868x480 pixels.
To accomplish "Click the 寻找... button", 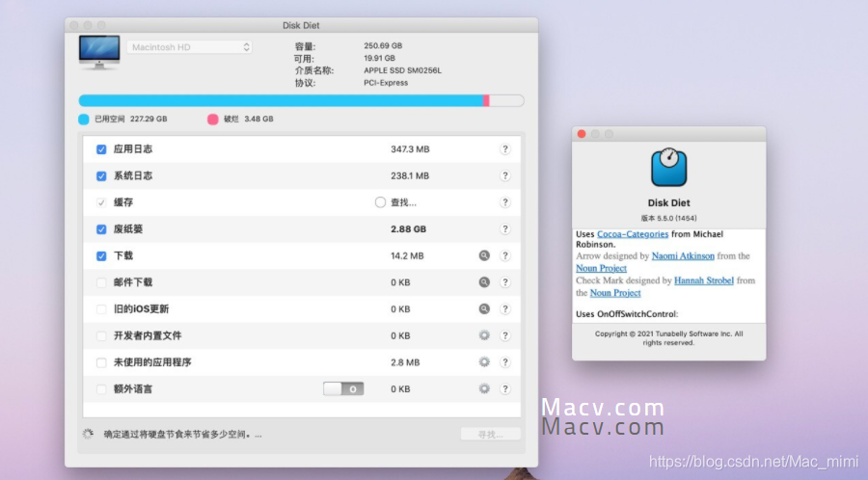I will pyautogui.click(x=491, y=434).
